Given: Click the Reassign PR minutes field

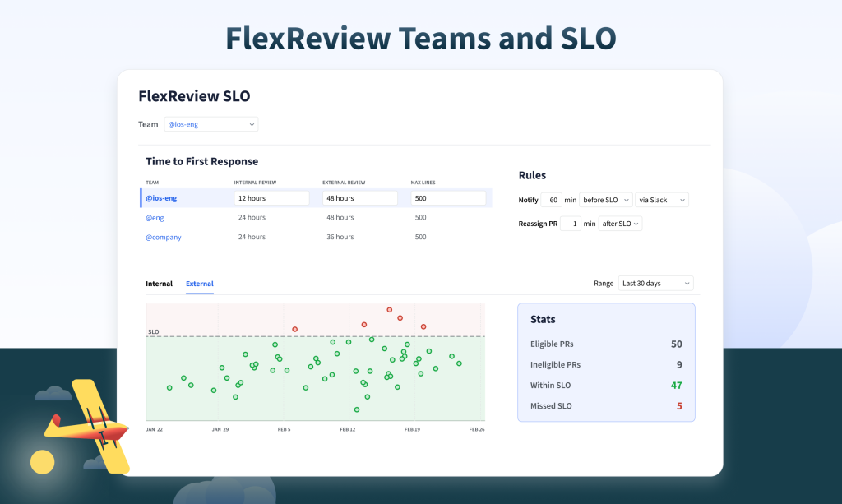Looking at the screenshot, I should pyautogui.click(x=571, y=224).
